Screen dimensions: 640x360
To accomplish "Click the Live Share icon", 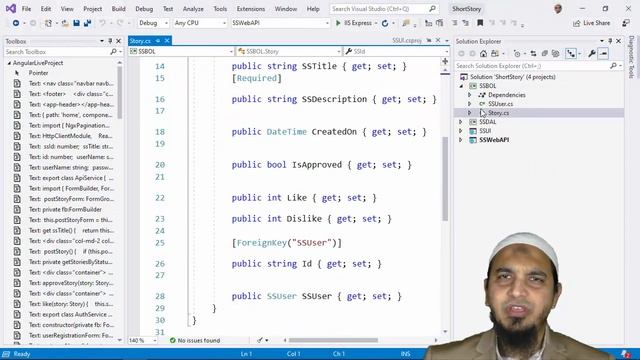I will pyautogui.click(x=576, y=23).
